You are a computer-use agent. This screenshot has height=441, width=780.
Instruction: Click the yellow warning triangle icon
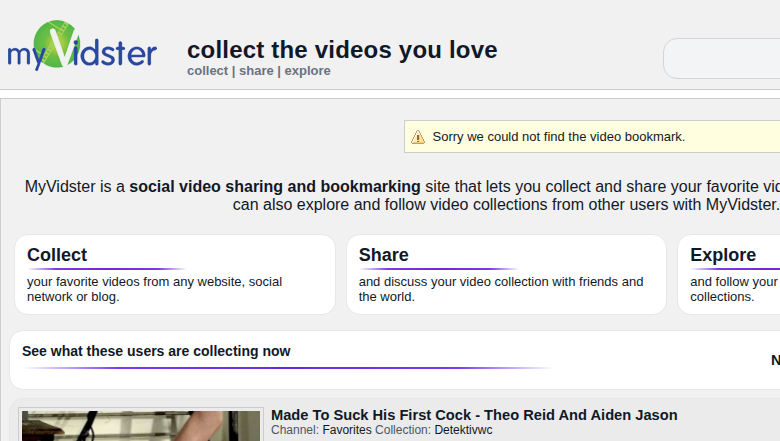[418, 137]
